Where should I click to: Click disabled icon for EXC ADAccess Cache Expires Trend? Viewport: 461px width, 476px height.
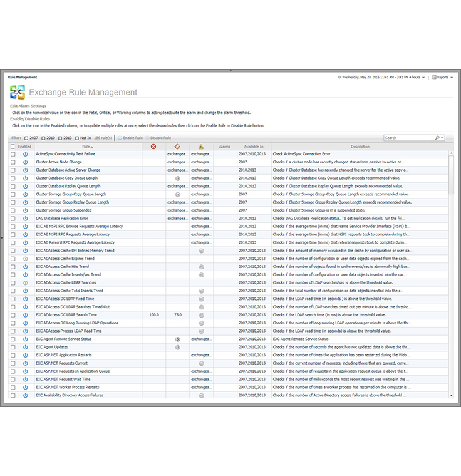pos(26,259)
